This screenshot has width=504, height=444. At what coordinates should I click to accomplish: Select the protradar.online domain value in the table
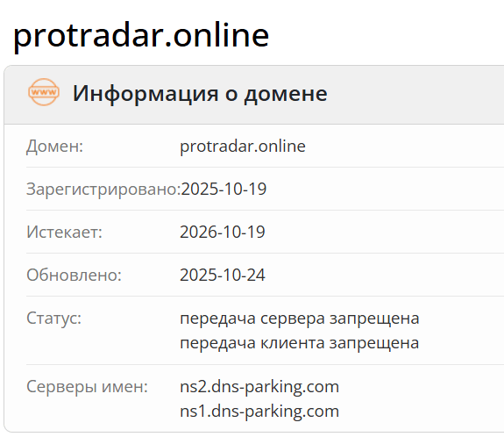point(243,147)
